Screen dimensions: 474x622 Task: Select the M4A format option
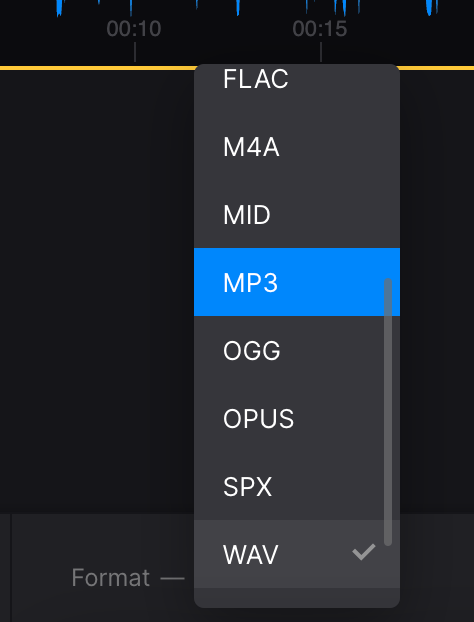tap(297, 147)
